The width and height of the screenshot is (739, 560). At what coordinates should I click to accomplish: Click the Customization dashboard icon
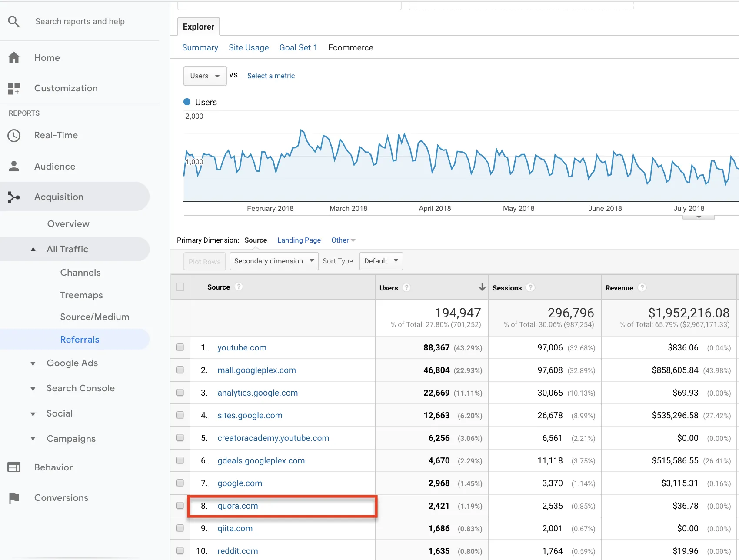coord(14,88)
